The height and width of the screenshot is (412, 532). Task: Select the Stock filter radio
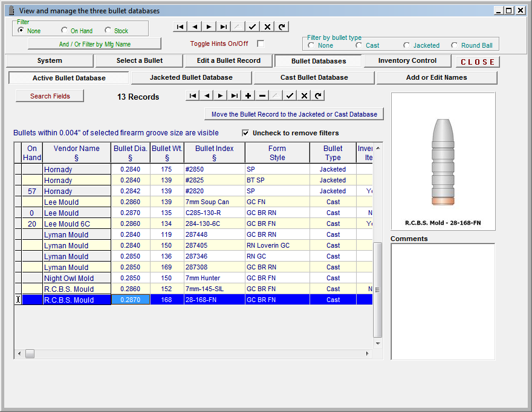[108, 31]
